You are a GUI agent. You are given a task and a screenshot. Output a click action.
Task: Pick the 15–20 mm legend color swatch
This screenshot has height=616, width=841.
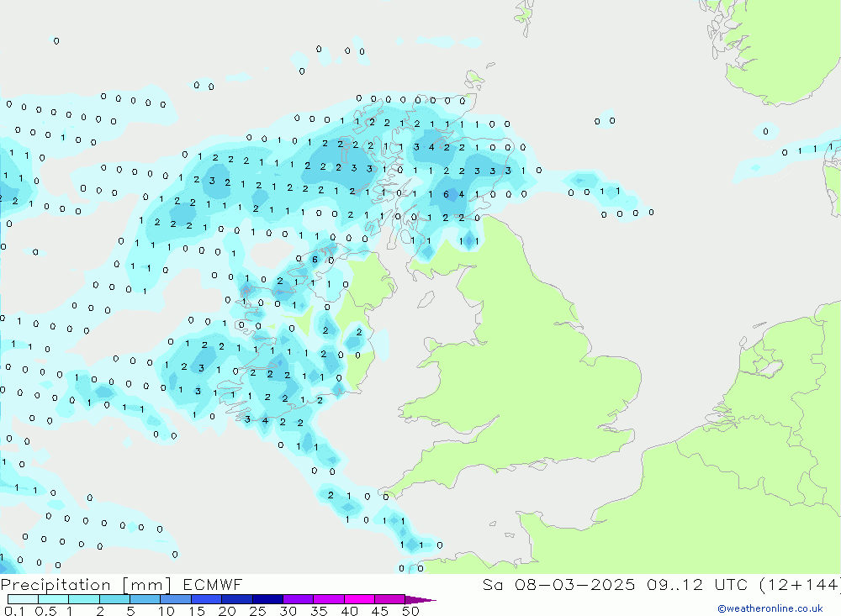pyautogui.click(x=207, y=599)
